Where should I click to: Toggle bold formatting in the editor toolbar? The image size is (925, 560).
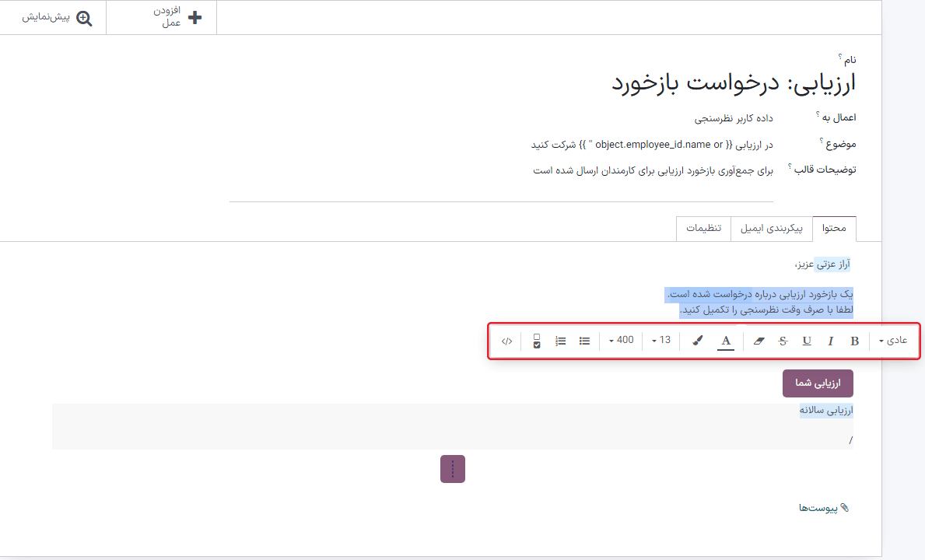click(x=853, y=340)
